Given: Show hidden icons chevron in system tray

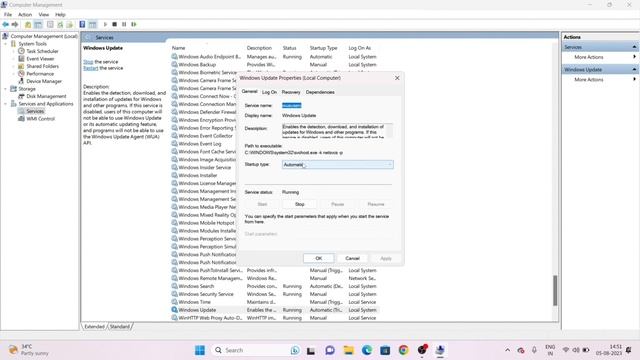Looking at the screenshot, I should [507, 350].
